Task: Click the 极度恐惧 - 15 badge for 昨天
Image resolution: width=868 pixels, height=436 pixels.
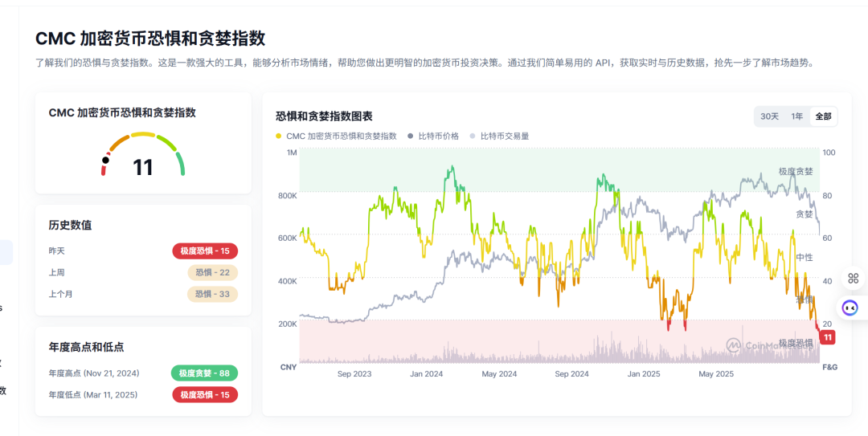Action: (x=204, y=251)
